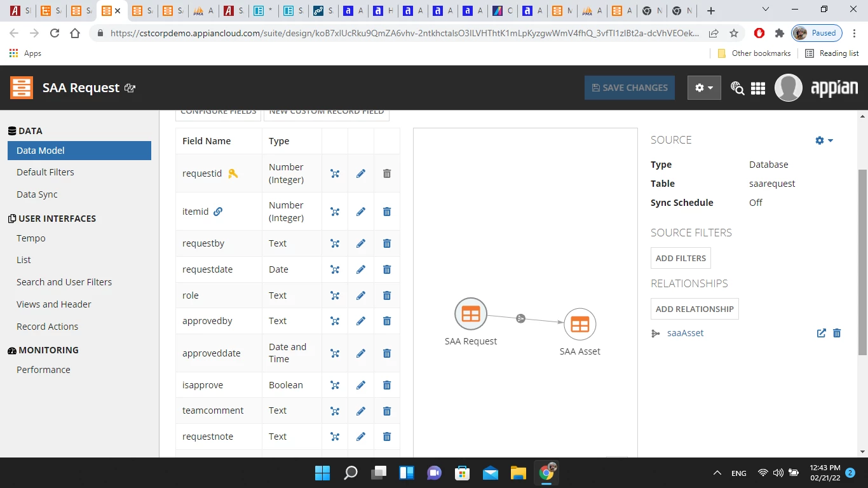Image resolution: width=868 pixels, height=488 pixels.
Task: Open File Explorer from the taskbar
Action: [519, 473]
